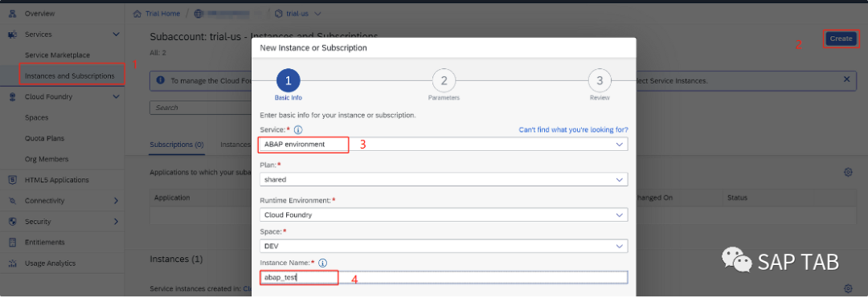Collapse the Services section in sidebar
Image resolution: width=868 pixels, height=298 pixels.
coord(116,35)
